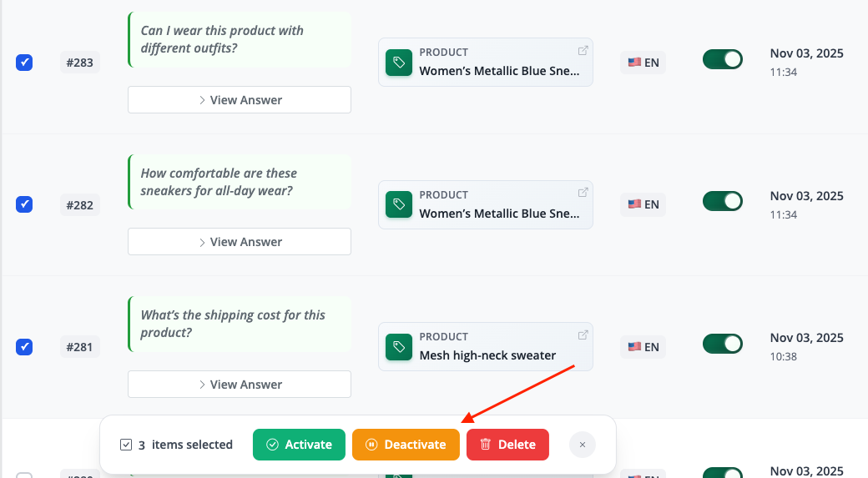Dismiss the bulk selection bar with X

tap(582, 445)
